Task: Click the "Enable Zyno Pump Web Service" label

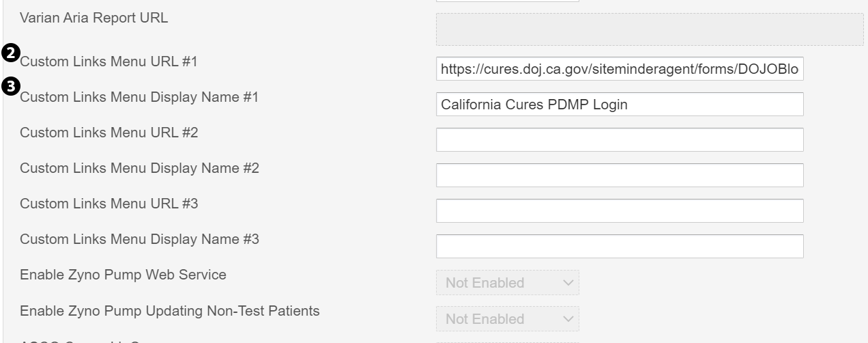Action: click(123, 275)
